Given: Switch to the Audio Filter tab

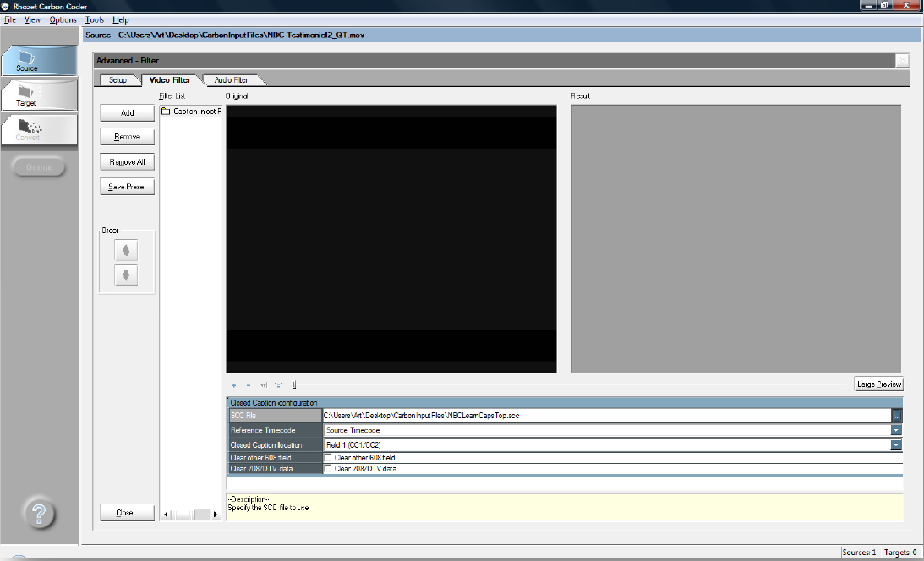Looking at the screenshot, I should (x=232, y=79).
